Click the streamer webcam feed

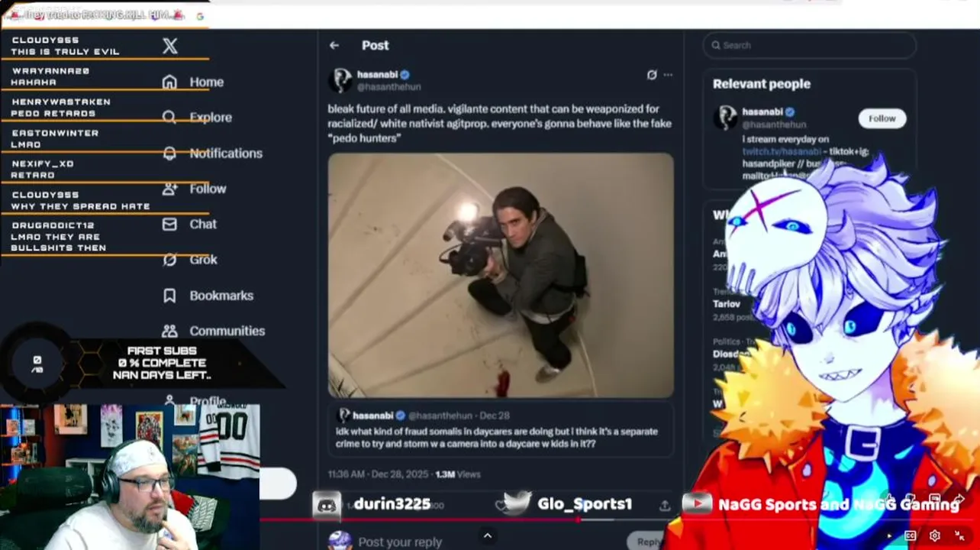click(x=130, y=477)
